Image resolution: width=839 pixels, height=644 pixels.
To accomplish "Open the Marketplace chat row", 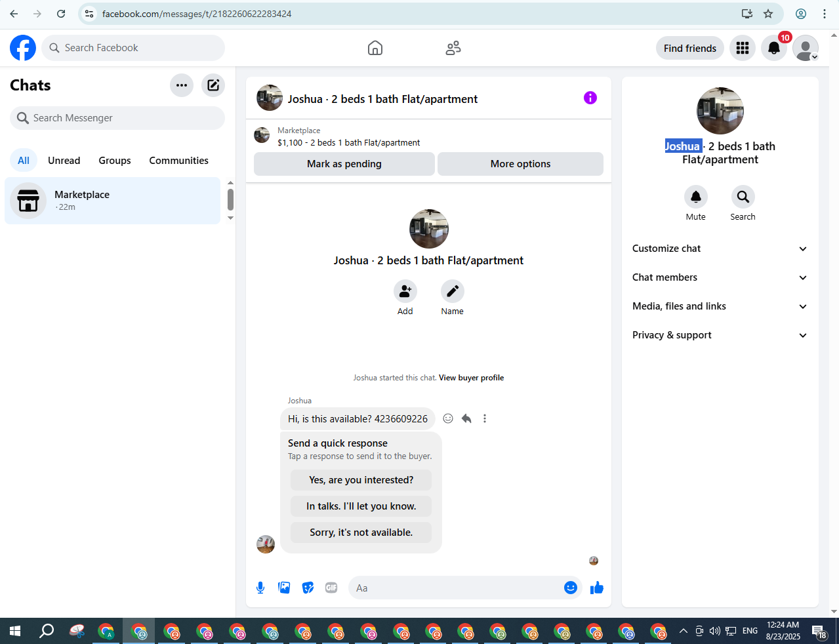I will (113, 201).
